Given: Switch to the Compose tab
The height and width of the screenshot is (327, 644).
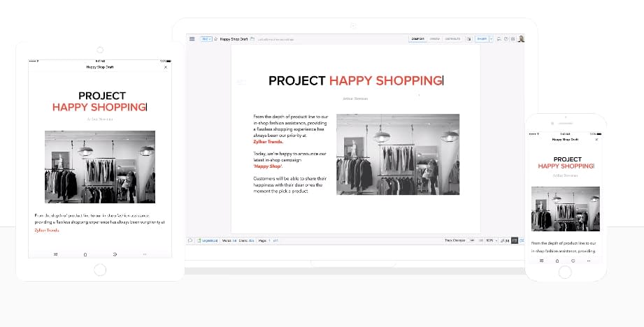Looking at the screenshot, I should click(x=417, y=39).
